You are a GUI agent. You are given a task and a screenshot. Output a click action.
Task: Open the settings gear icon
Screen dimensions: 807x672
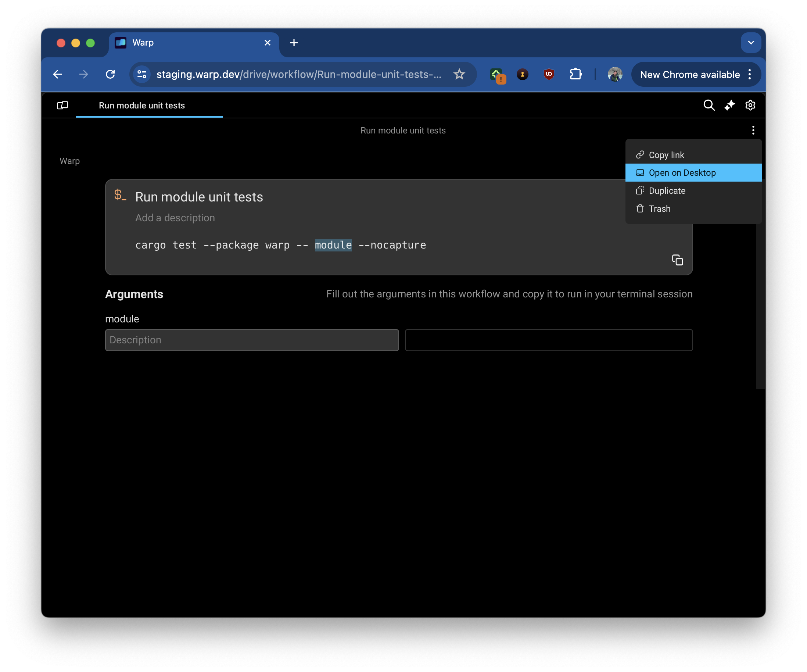(750, 106)
